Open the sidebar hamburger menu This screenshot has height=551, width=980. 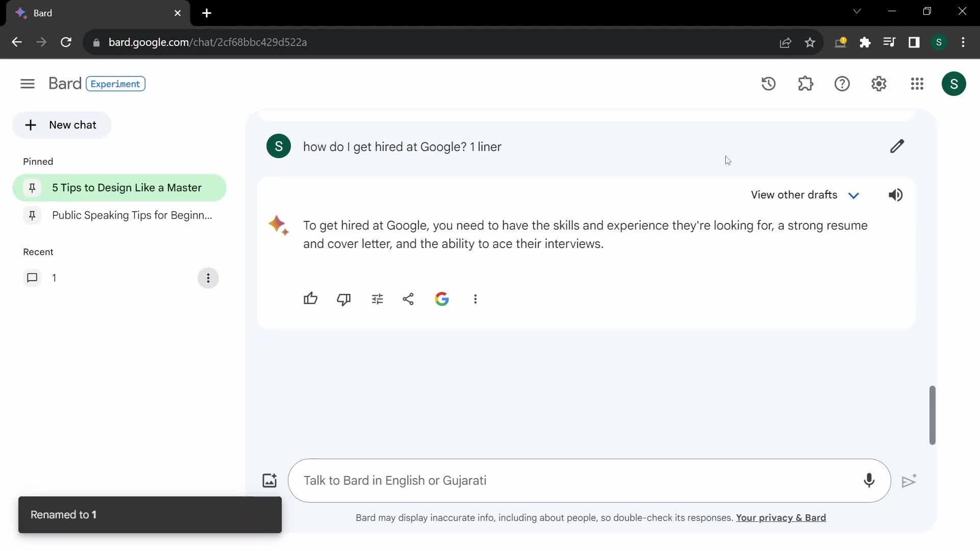(27, 83)
